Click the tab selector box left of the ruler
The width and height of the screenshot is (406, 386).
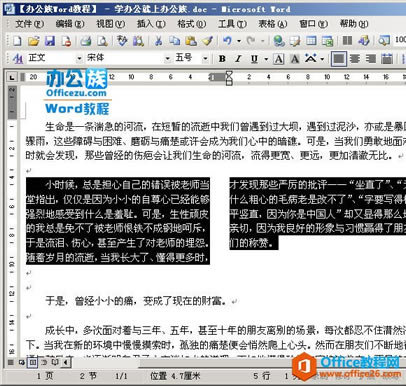(x=12, y=78)
